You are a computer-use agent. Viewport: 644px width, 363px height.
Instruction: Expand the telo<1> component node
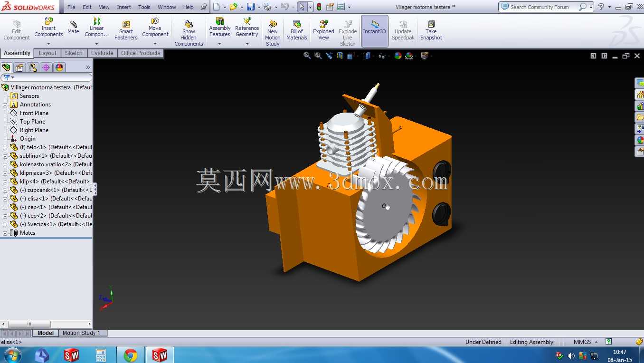click(x=5, y=147)
